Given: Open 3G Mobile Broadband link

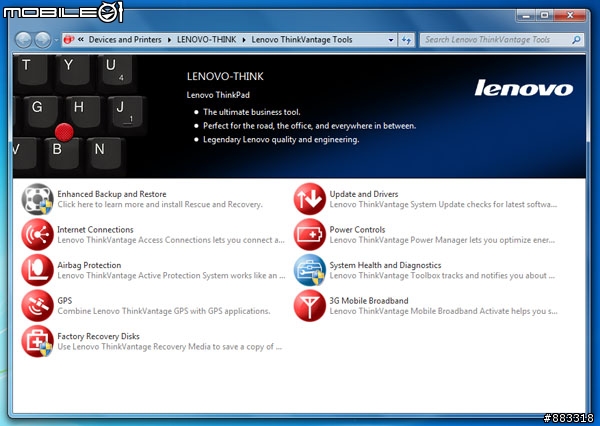Looking at the screenshot, I should pyautogui.click(x=369, y=301).
